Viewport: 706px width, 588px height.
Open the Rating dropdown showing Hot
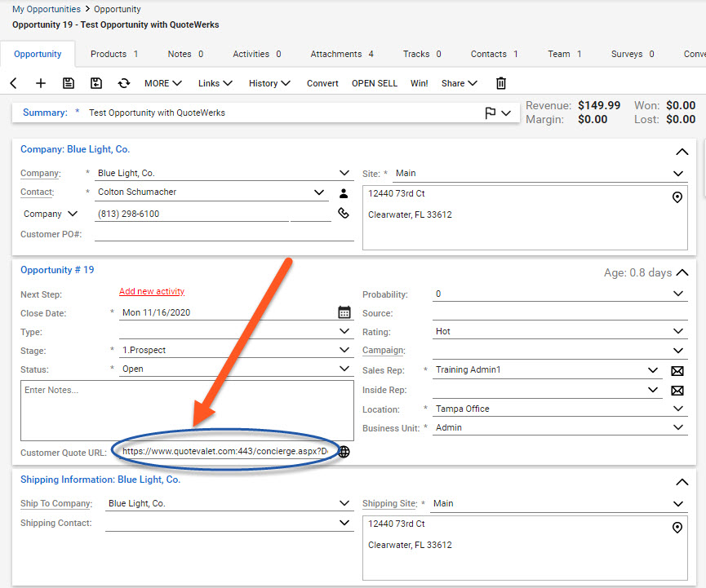(x=678, y=332)
